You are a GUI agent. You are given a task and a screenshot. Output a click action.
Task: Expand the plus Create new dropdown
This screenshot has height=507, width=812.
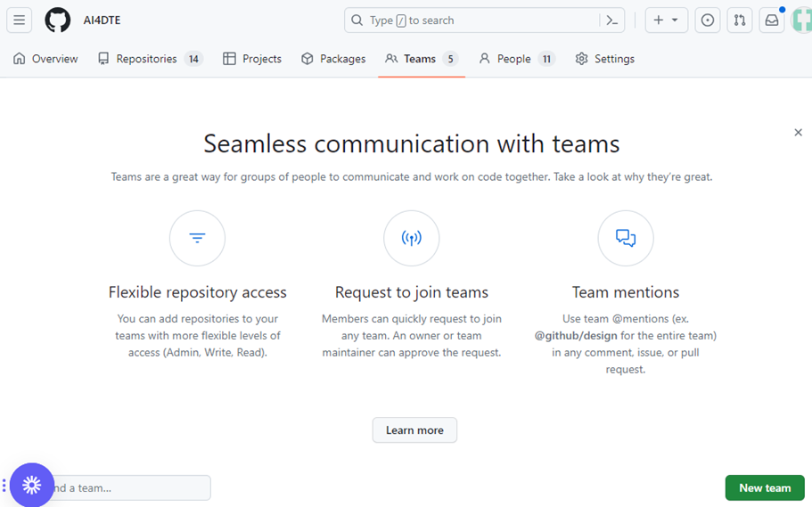tap(666, 20)
